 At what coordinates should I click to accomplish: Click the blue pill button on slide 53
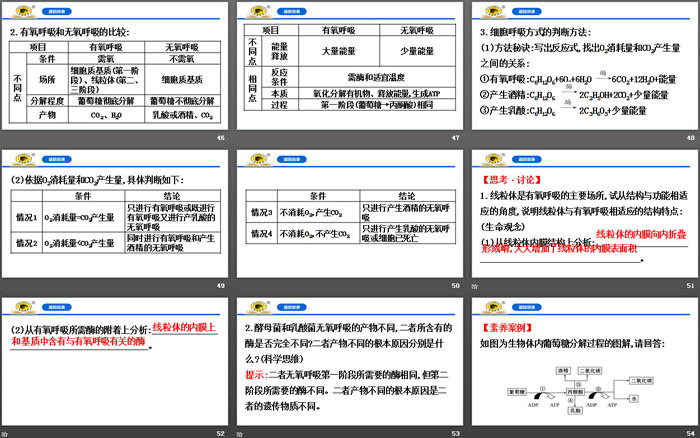coord(292,307)
